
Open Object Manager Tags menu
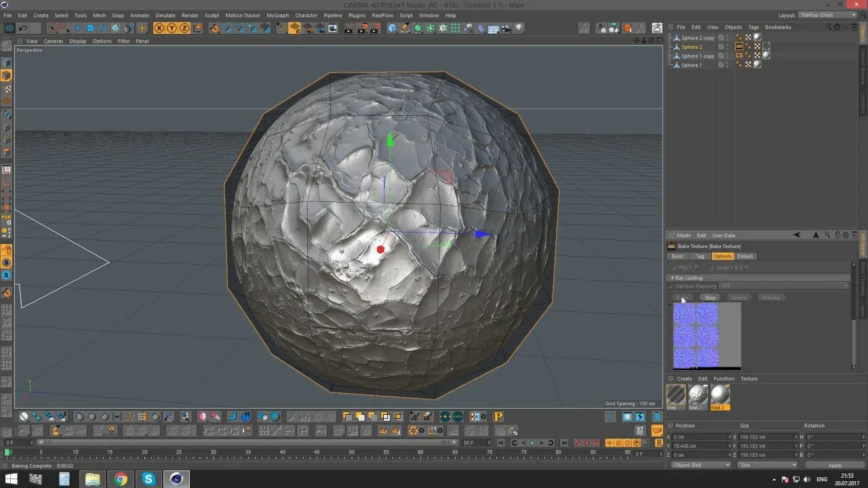pyautogui.click(x=753, y=27)
